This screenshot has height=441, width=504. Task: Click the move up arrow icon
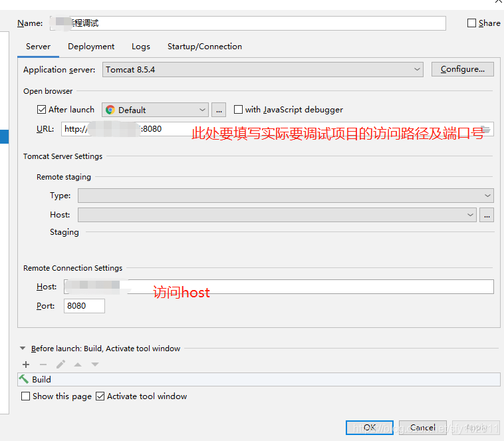(x=78, y=365)
